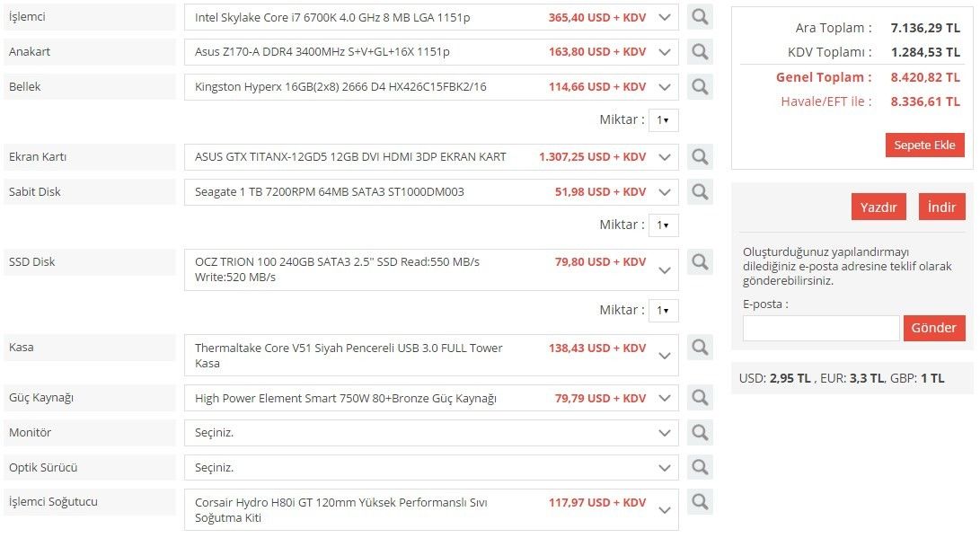This screenshot has width=980, height=538.
Task: Click the E-posta input field
Action: coord(821,328)
